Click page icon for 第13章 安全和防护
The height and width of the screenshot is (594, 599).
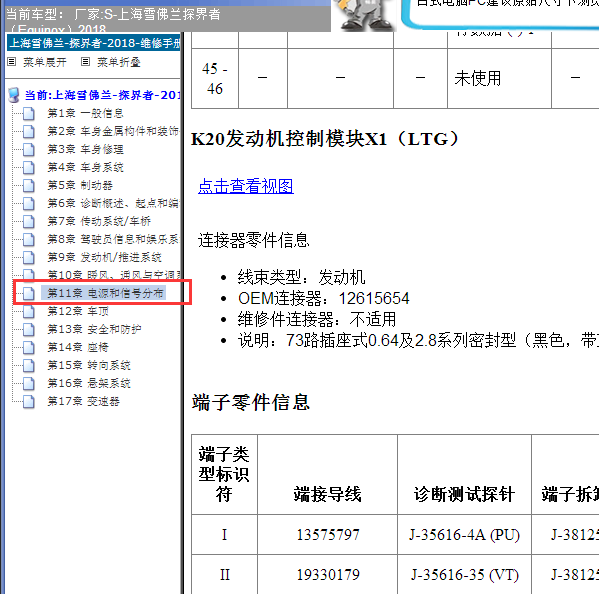pyautogui.click(x=29, y=329)
